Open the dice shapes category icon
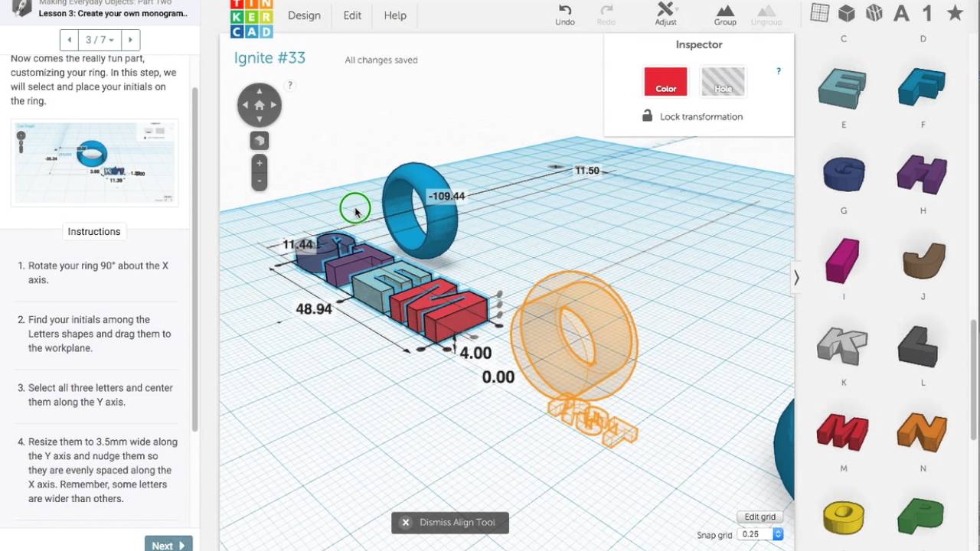This screenshot has width=980, height=551. [x=874, y=13]
